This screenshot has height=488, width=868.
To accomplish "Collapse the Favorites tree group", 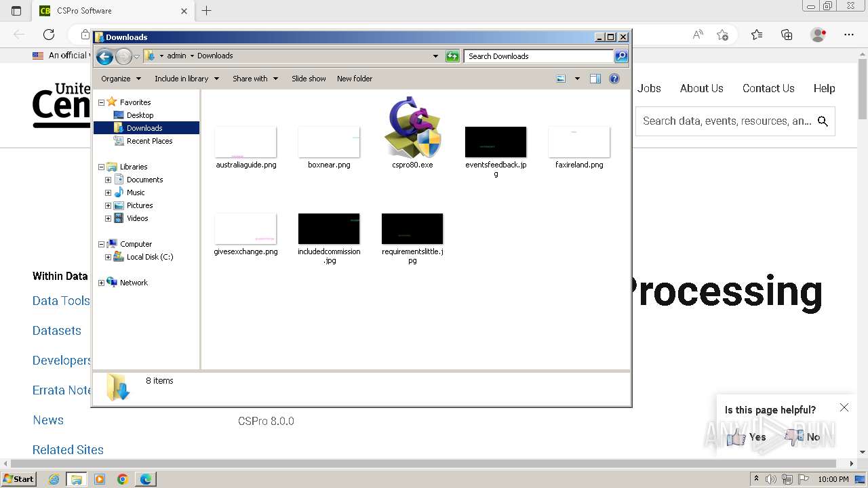I will coord(102,102).
